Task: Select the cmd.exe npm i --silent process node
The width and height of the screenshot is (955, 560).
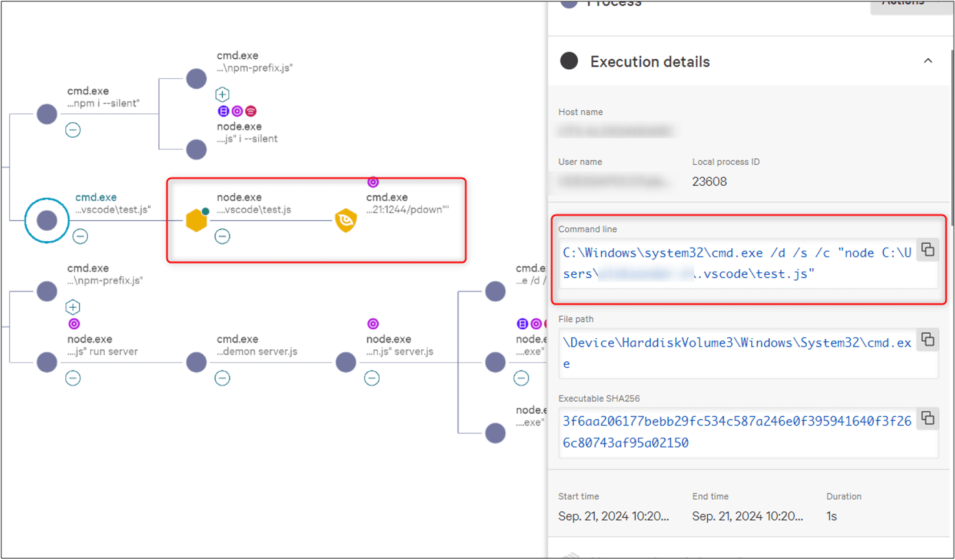Action: 47,114
